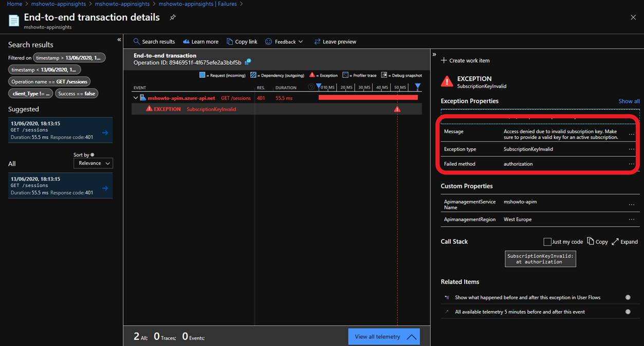Click the red EXCEPTION warning icon in details
Viewport: 644px width, 346px height.
447,81
